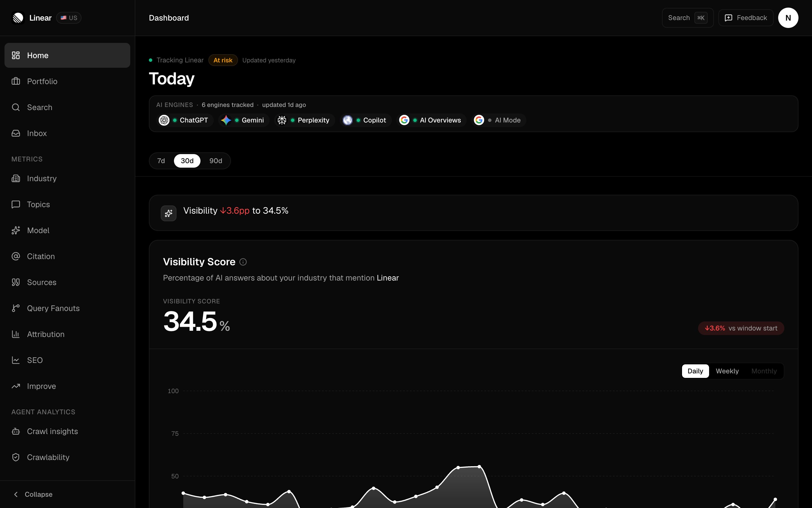Click the At risk status badge

223,60
